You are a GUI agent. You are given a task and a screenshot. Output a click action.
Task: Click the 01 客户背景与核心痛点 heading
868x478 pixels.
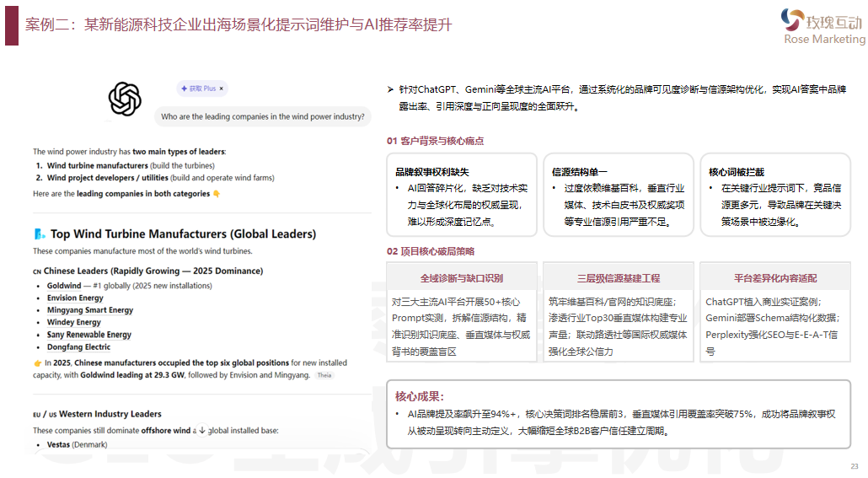tap(435, 142)
